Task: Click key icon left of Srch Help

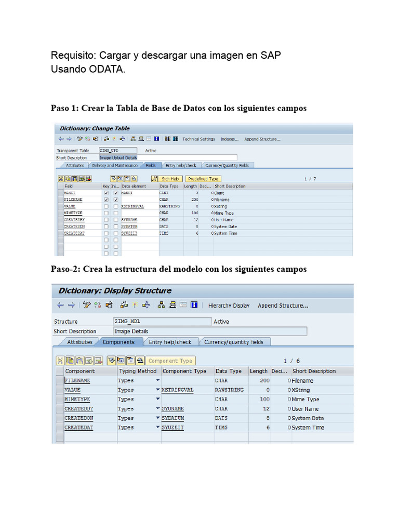Action: (154, 179)
